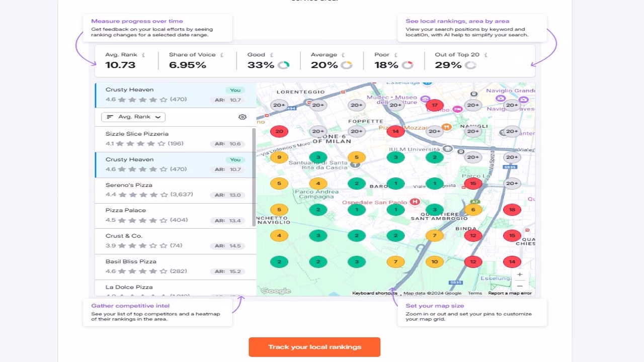The height and width of the screenshot is (362, 644).
Task: Click the Out of Top 20 info icon
Action: 486,54
